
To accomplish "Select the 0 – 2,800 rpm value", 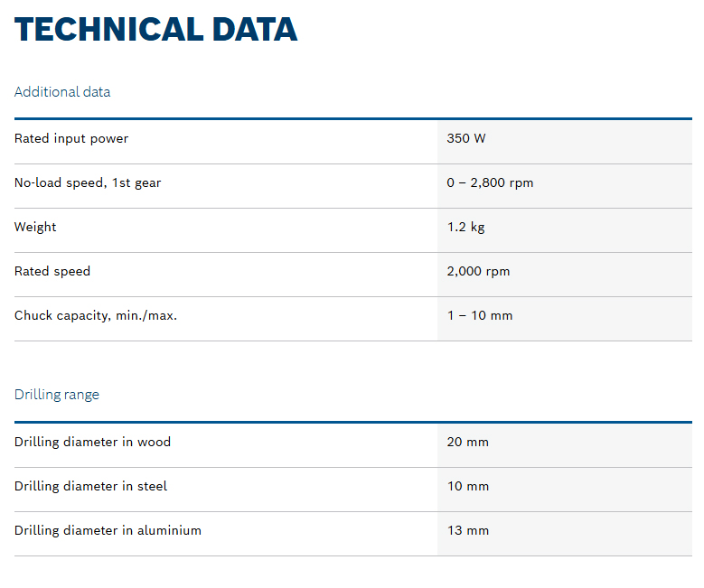I will coord(490,183).
